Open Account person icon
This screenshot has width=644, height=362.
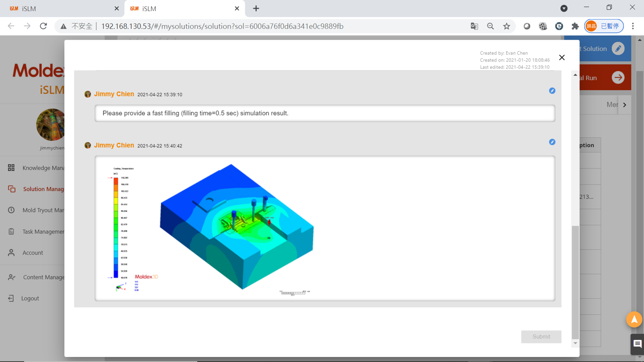[11, 253]
